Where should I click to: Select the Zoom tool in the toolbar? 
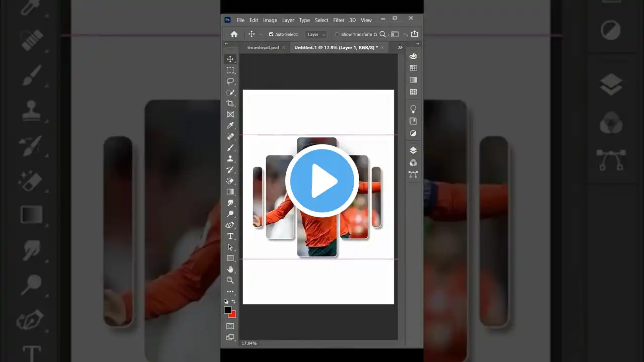click(x=230, y=281)
